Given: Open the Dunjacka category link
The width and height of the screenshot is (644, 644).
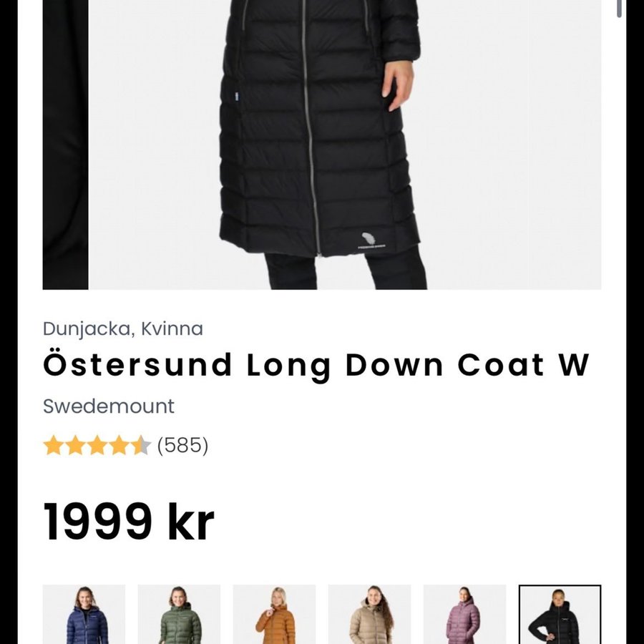Looking at the screenshot, I should (x=87, y=328).
